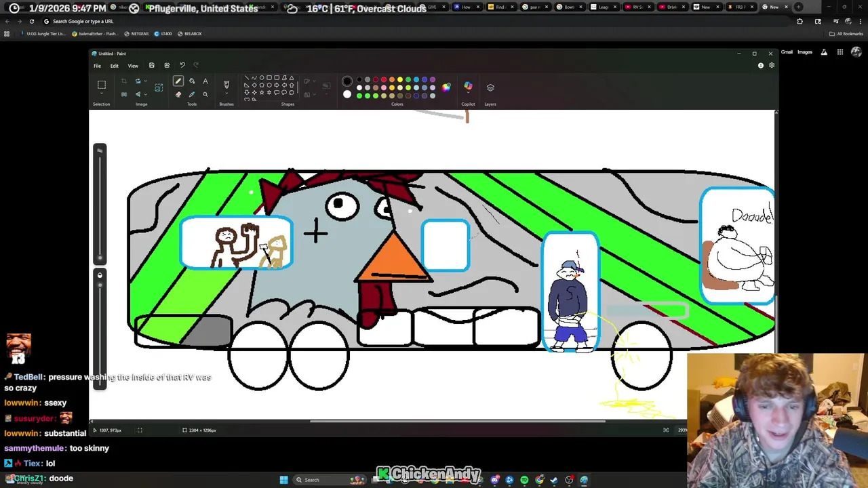Open Paint settings gear
Image resolution: width=868 pixels, height=488 pixels.
coord(771,66)
